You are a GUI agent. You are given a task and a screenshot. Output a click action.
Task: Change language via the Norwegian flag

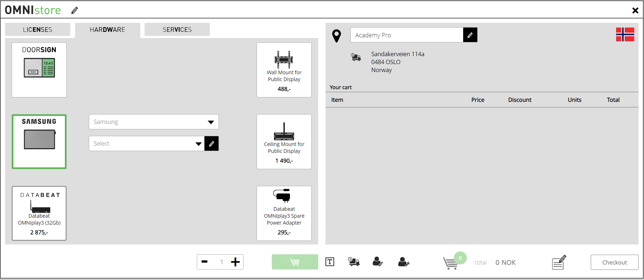pos(625,34)
